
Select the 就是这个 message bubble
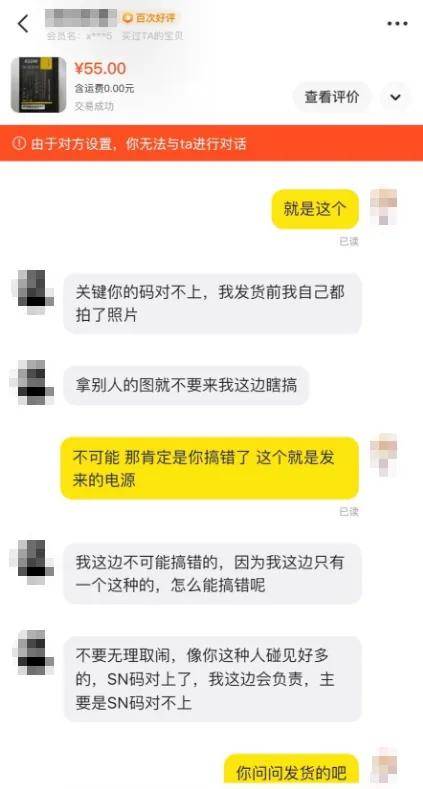(x=315, y=209)
